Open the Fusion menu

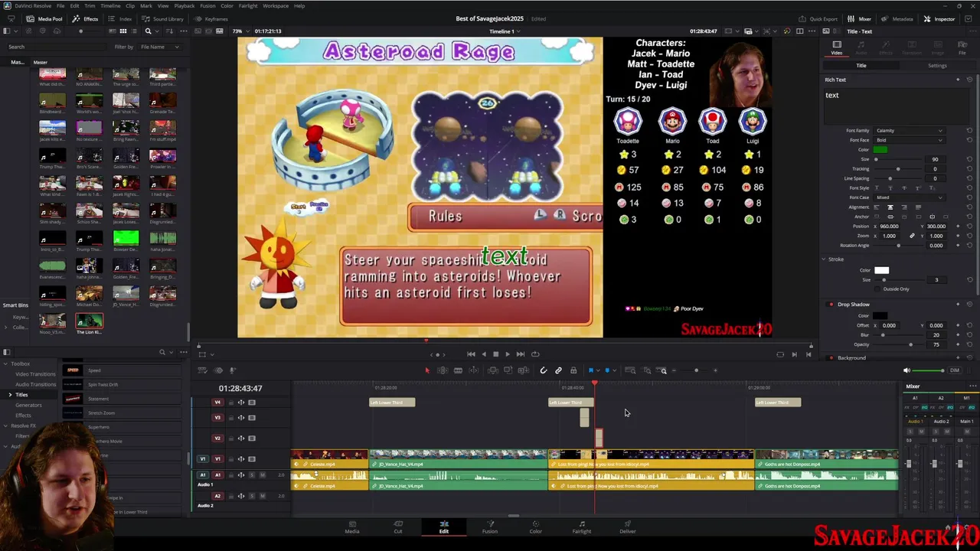point(207,5)
